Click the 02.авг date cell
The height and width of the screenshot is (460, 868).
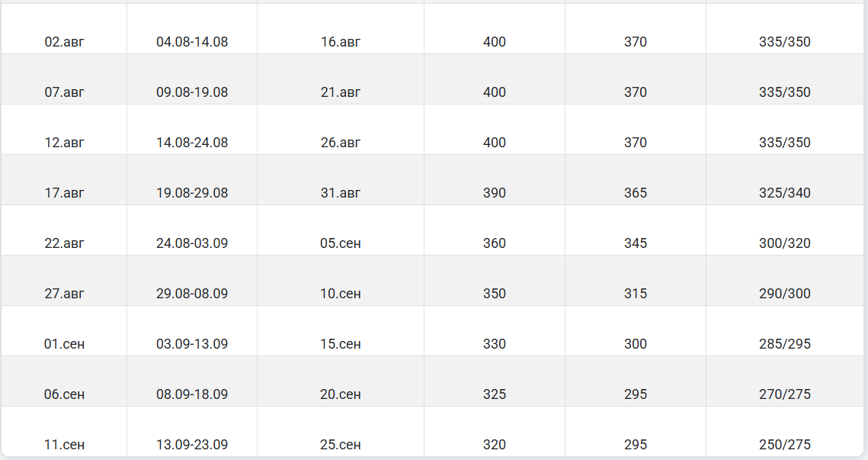pyautogui.click(x=64, y=42)
